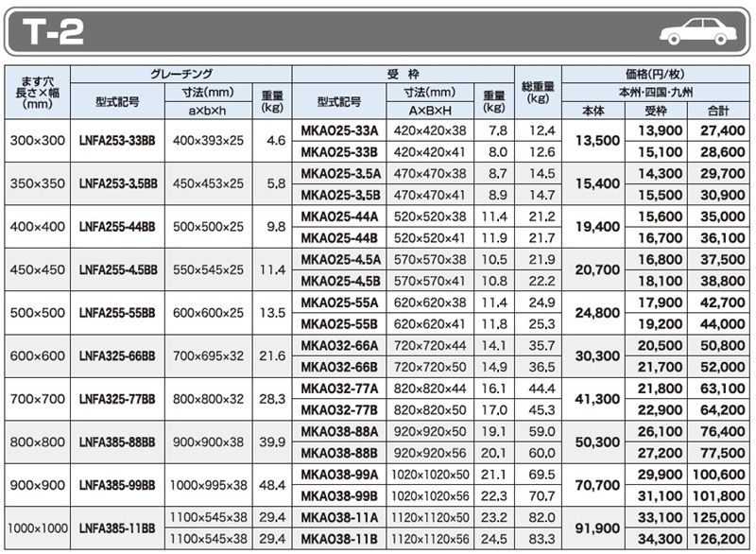The image size is (756, 554).
Task: Select the 受枠 column header
Action: coord(404,75)
